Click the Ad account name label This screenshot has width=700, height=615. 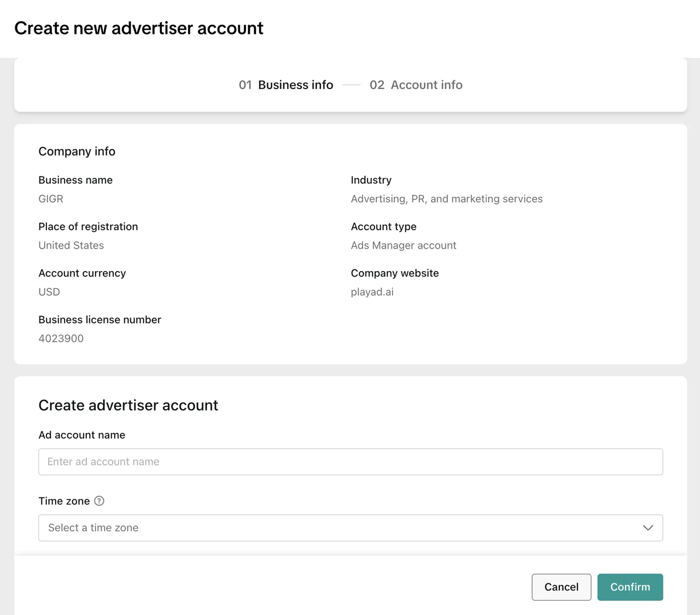82,435
